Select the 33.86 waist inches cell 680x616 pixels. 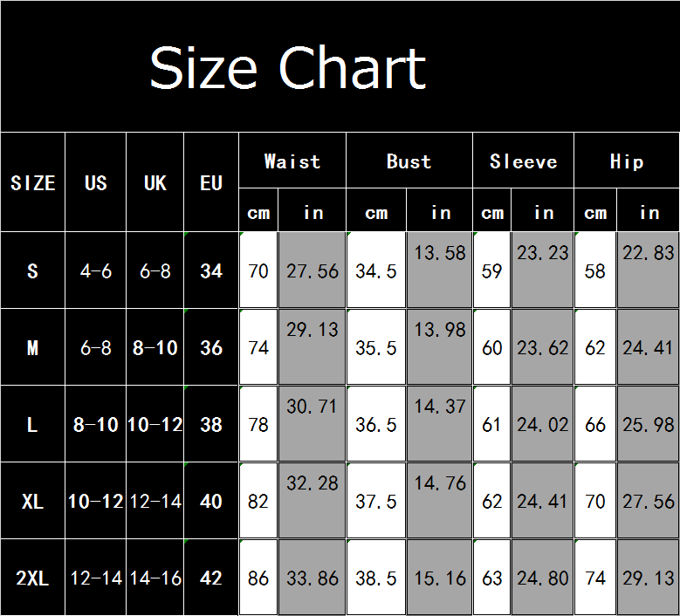pyautogui.click(x=313, y=578)
